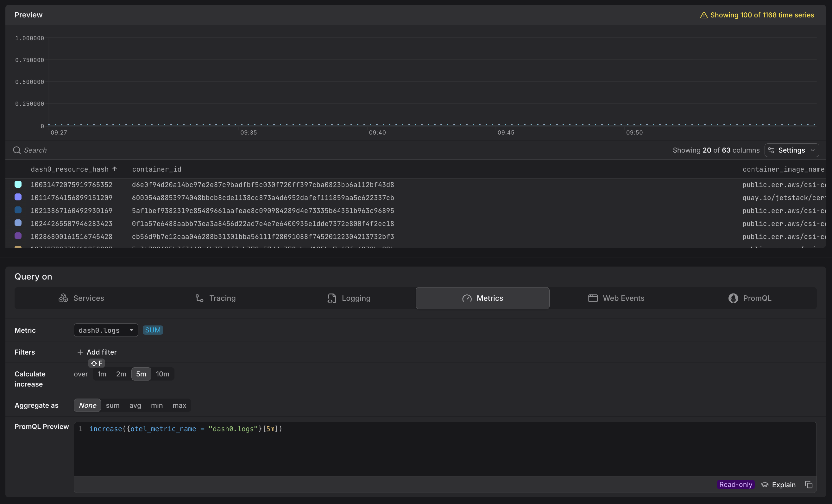Screen dimensions: 832x504
Task: Switch to the Web Events tab
Action: click(616, 298)
